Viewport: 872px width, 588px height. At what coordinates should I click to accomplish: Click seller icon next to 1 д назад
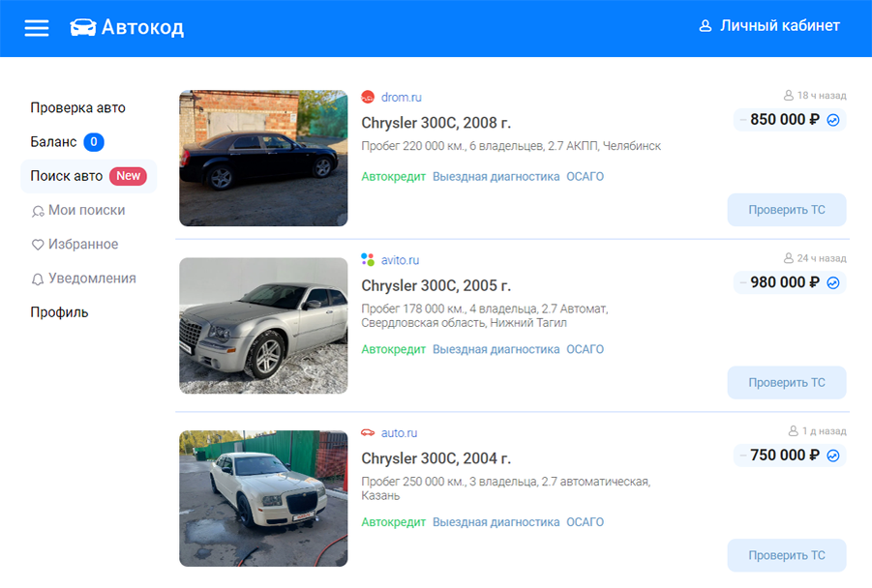point(794,431)
